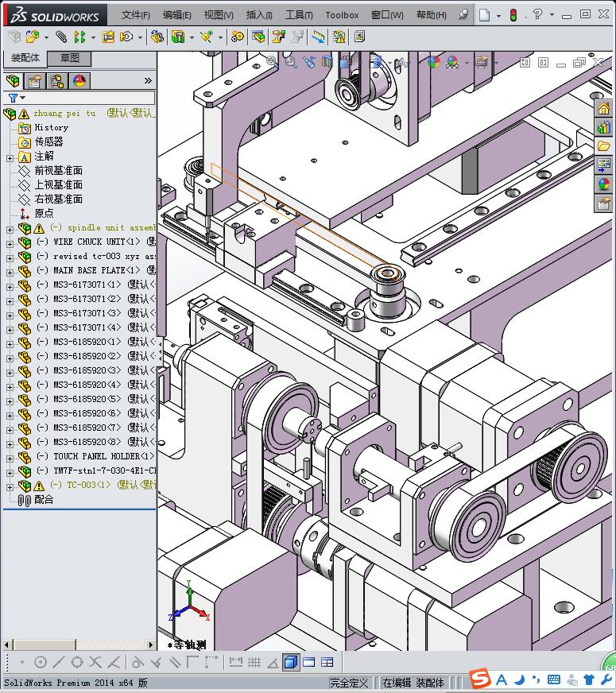Toggle the grid snap icon
This screenshot has width=616, height=693.
[x=254, y=662]
